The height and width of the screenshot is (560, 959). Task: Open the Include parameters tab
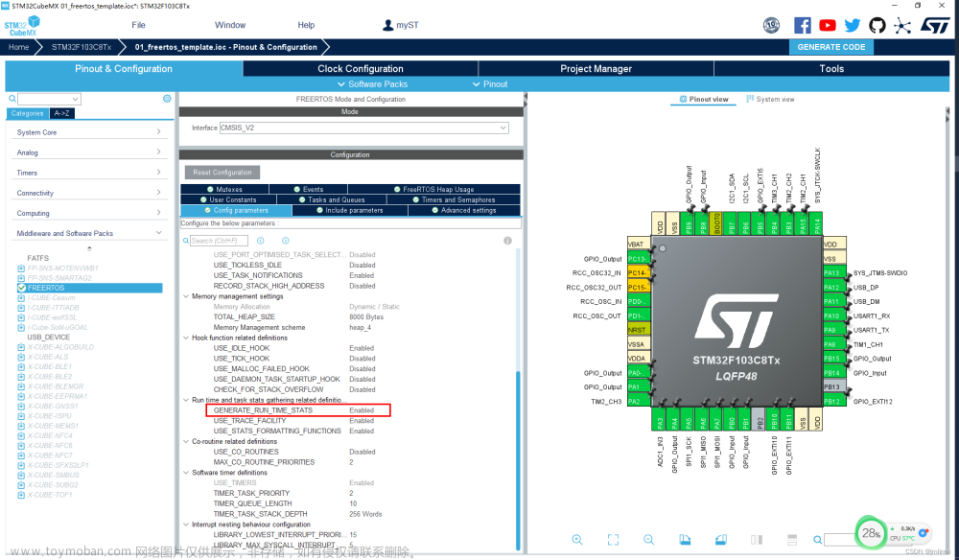coord(350,210)
